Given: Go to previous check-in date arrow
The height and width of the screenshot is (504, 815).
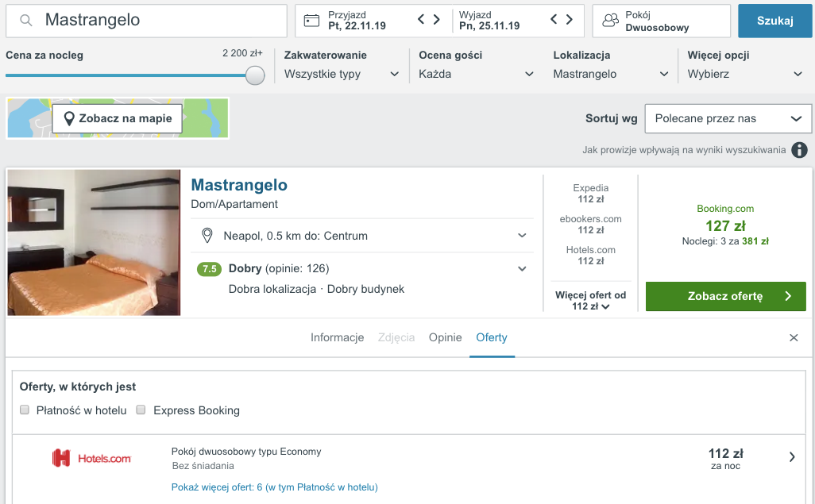Looking at the screenshot, I should click(422, 20).
